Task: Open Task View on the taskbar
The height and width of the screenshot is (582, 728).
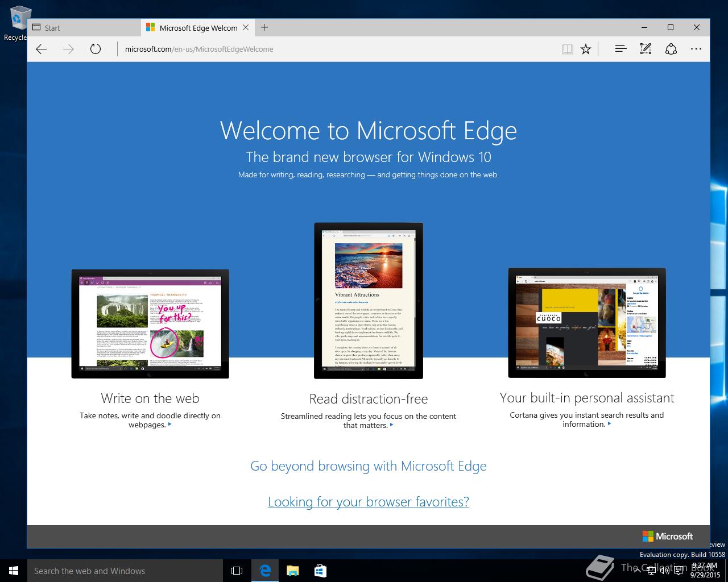Action: tap(237, 571)
